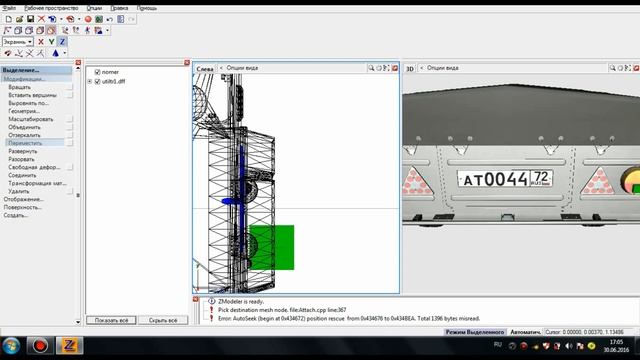640x360 pixels.
Task: Click the Open file folder icon
Action: [19, 19]
